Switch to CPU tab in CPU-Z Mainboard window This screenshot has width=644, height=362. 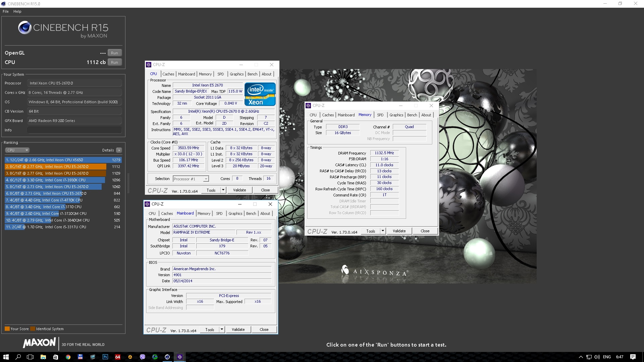click(152, 214)
